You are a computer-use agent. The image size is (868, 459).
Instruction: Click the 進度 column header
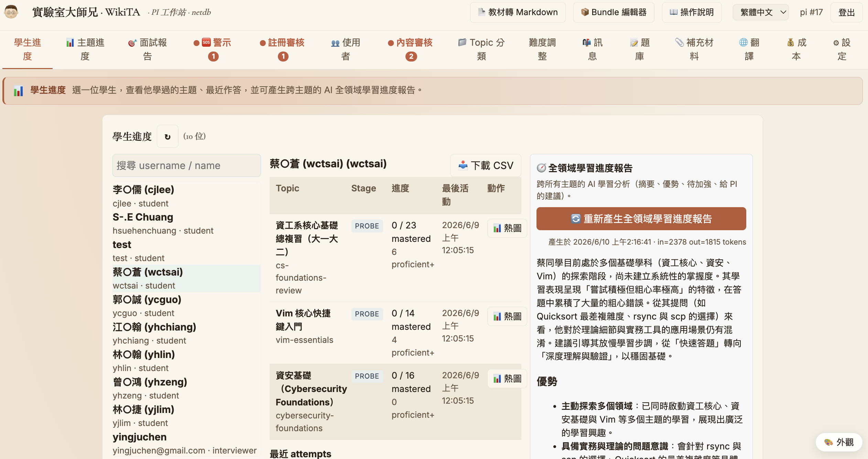401,188
